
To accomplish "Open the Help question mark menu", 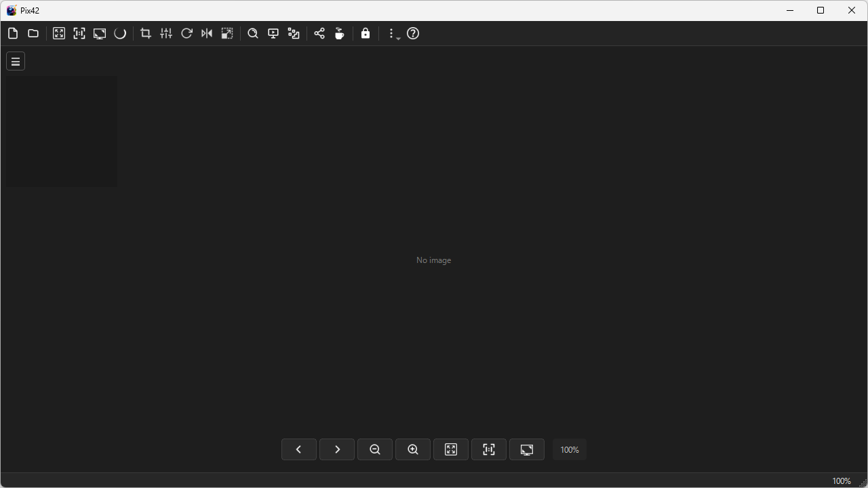I will tap(413, 33).
